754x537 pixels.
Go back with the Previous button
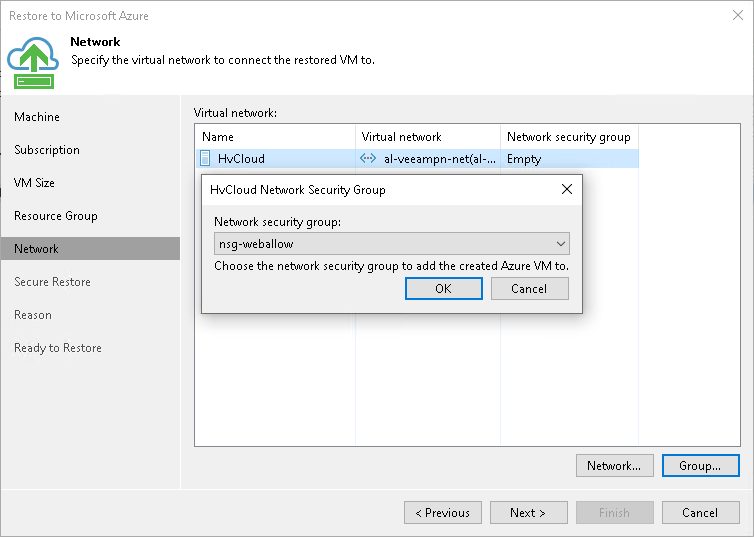[442, 512]
